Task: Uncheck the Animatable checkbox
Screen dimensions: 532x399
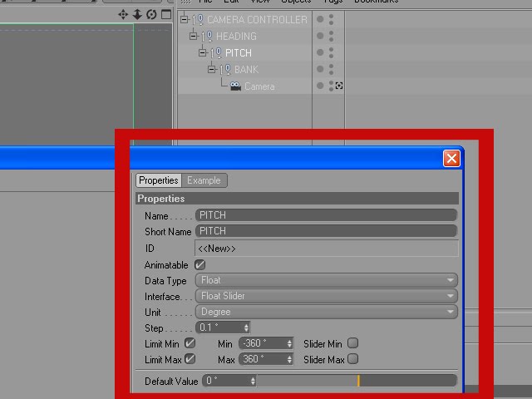Action: coord(199,264)
